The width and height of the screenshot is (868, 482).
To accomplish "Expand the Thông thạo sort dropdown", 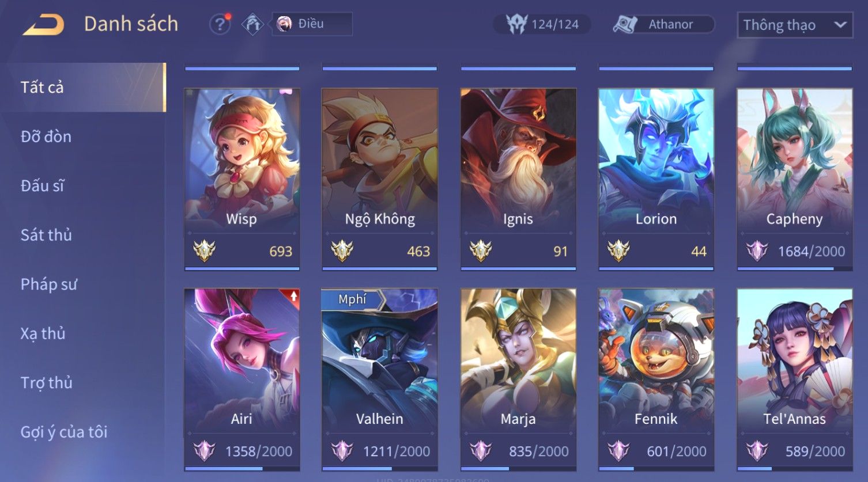I will click(795, 25).
